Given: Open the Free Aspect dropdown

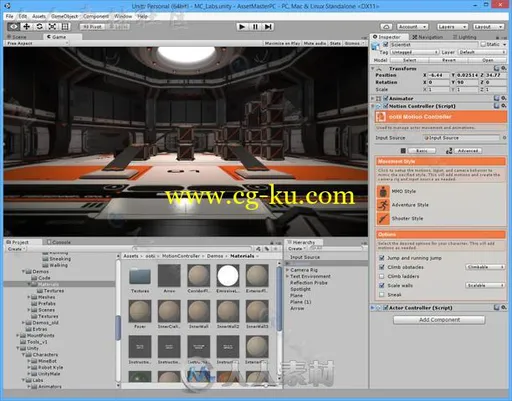Looking at the screenshot, I should 37,43.
